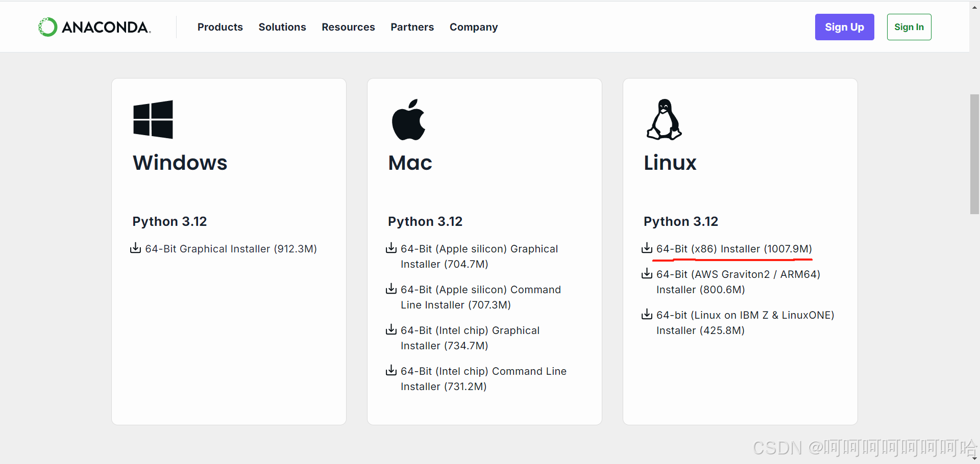Click download icon beside Intel chip Graphical Installer
Screen dimensions: 980x464
coord(391,330)
